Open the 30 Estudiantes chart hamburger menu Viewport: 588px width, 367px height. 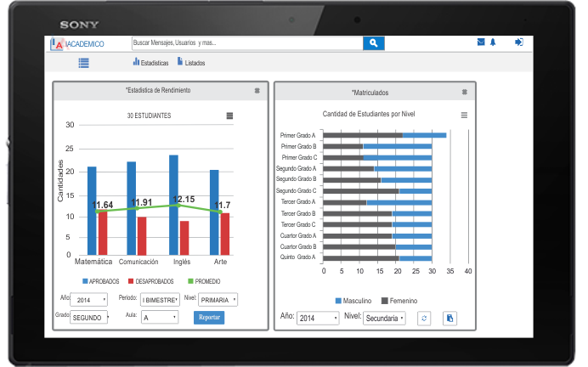click(x=229, y=116)
